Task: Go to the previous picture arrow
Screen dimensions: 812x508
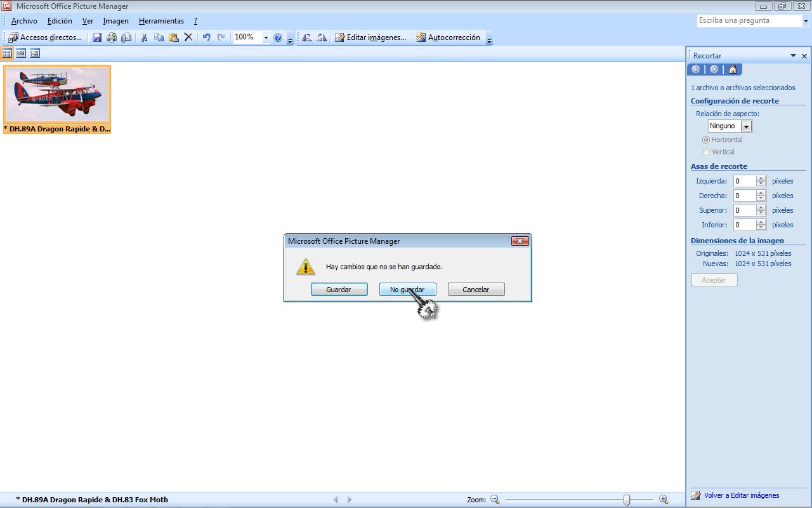Action: tap(336, 500)
